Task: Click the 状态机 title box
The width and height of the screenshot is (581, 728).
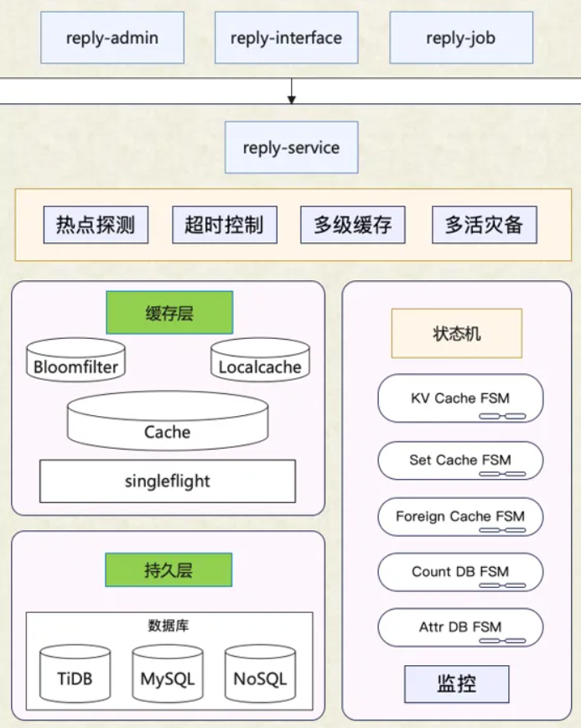Action: (457, 334)
